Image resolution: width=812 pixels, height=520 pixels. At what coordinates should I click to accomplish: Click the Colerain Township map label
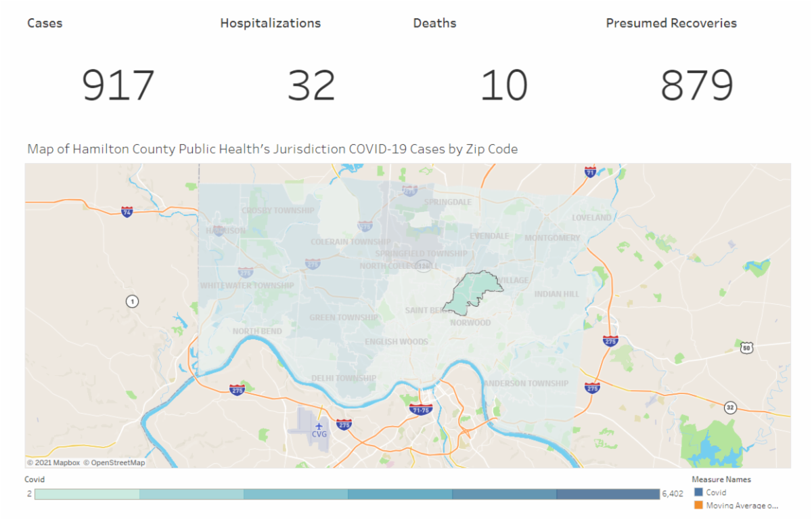pyautogui.click(x=351, y=242)
